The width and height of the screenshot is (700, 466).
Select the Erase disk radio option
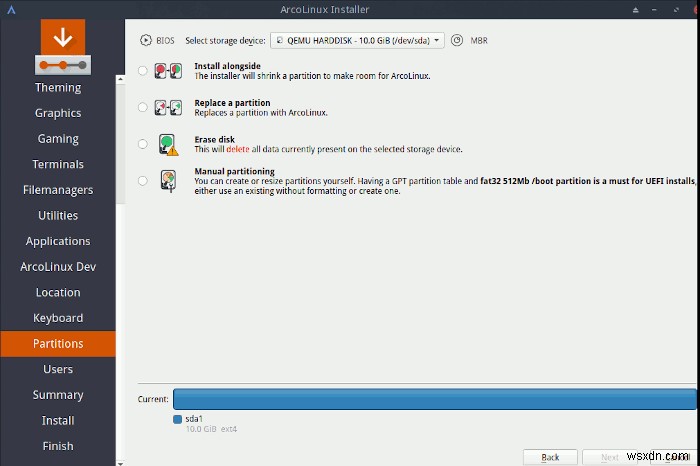click(142, 144)
